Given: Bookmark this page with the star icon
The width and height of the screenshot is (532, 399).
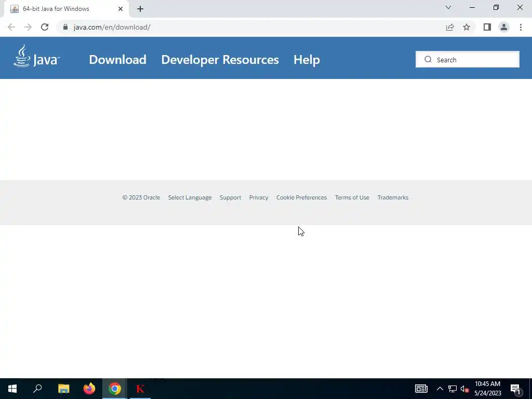Looking at the screenshot, I should click(x=467, y=27).
